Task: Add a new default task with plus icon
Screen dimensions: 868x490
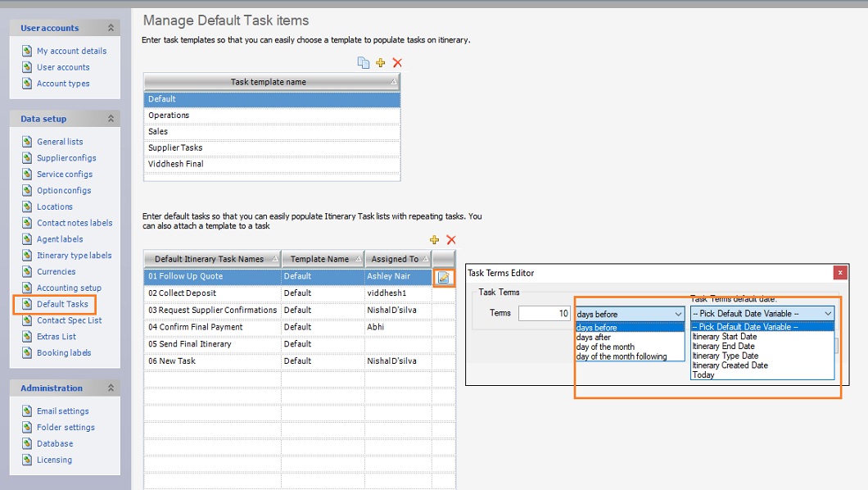Action: [x=434, y=240]
